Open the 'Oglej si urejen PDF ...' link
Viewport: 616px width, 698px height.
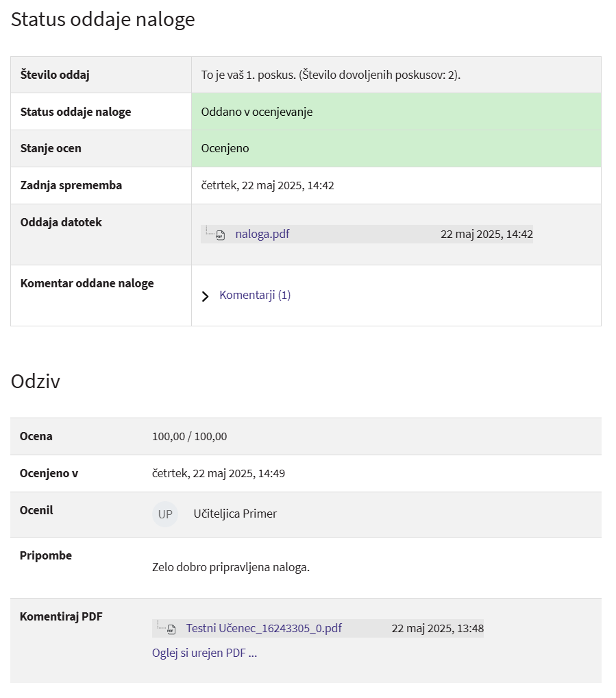(x=204, y=653)
